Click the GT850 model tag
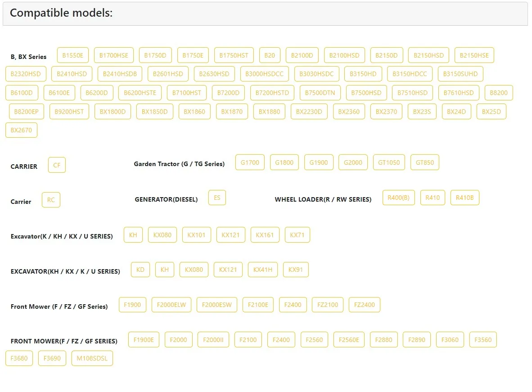This screenshot has height=392, width=532. [425, 162]
